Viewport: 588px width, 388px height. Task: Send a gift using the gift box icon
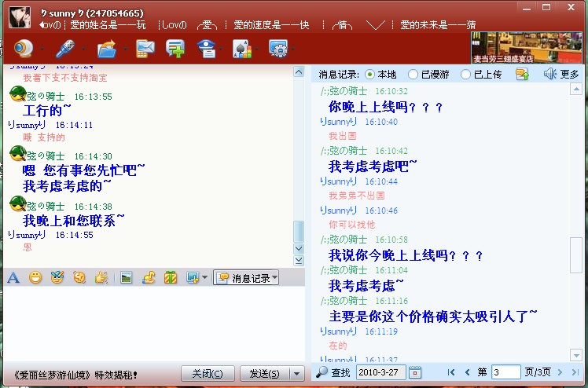point(170,277)
